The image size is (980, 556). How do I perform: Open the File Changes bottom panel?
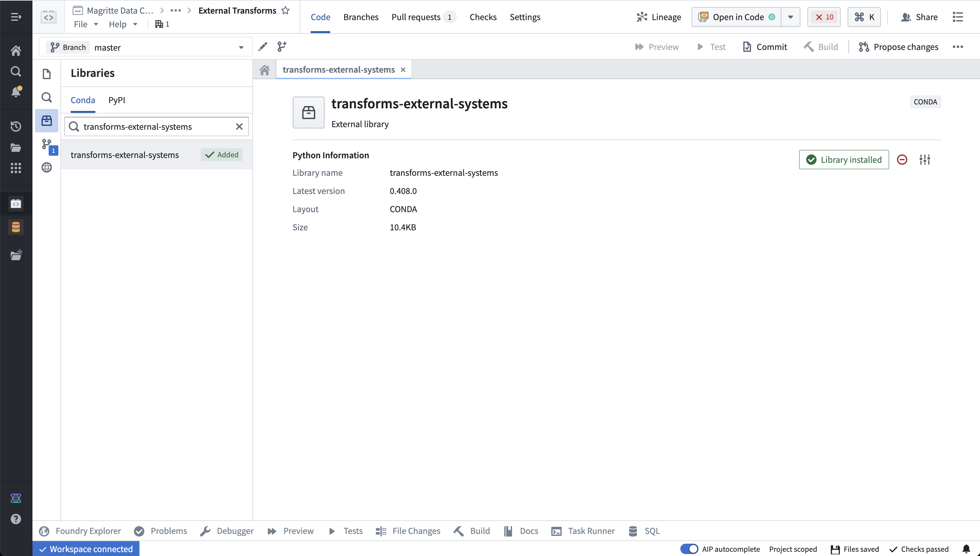coord(408,531)
